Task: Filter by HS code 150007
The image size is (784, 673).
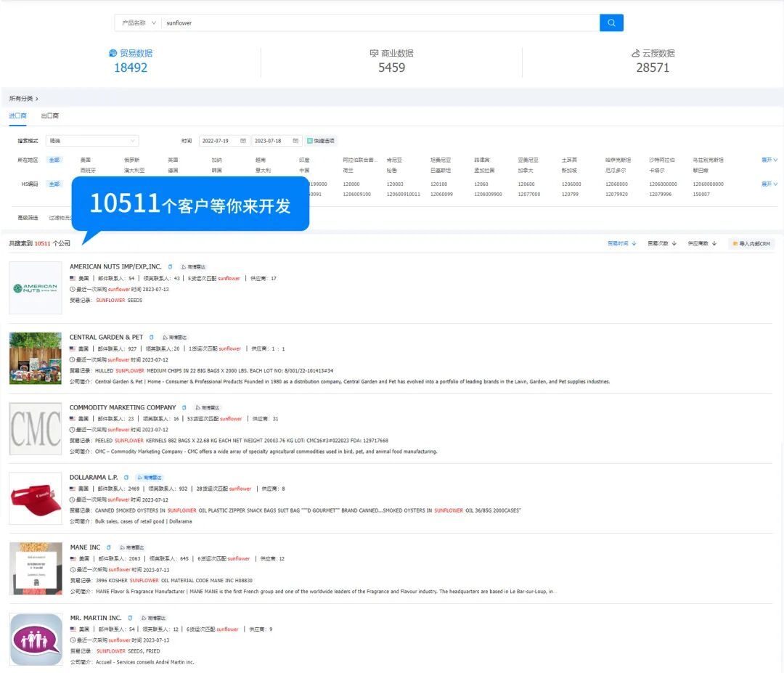Action: pyautogui.click(x=701, y=194)
